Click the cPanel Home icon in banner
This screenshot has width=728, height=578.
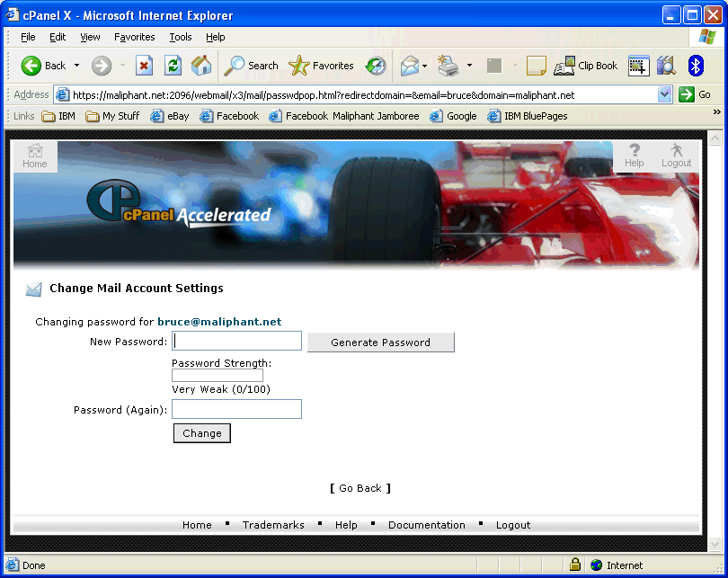35,156
